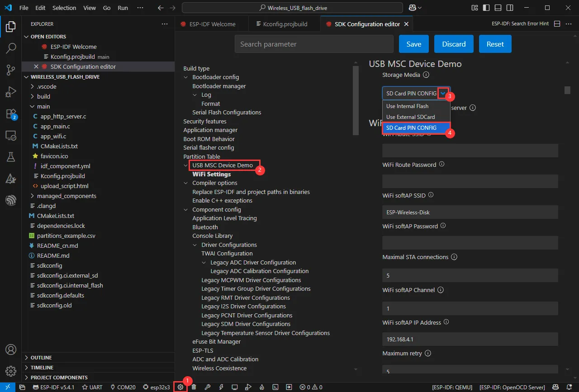Expand the managed_components folder

(x=66, y=196)
